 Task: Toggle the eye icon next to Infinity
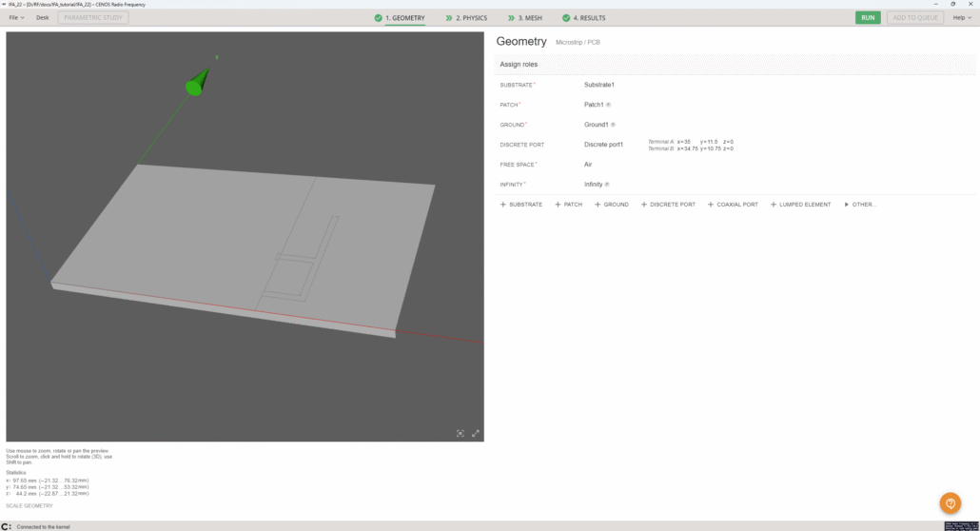pos(607,185)
